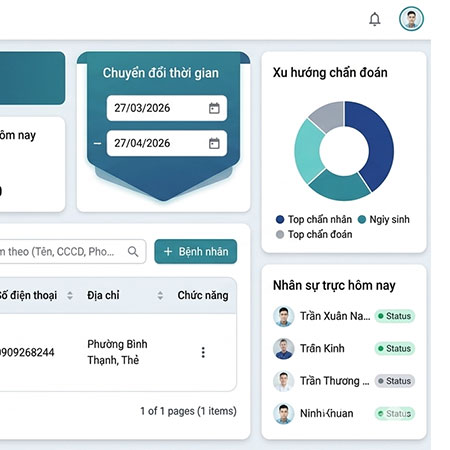
Task: Click the phone number cell ending 909268244
Action: pyautogui.click(x=27, y=352)
